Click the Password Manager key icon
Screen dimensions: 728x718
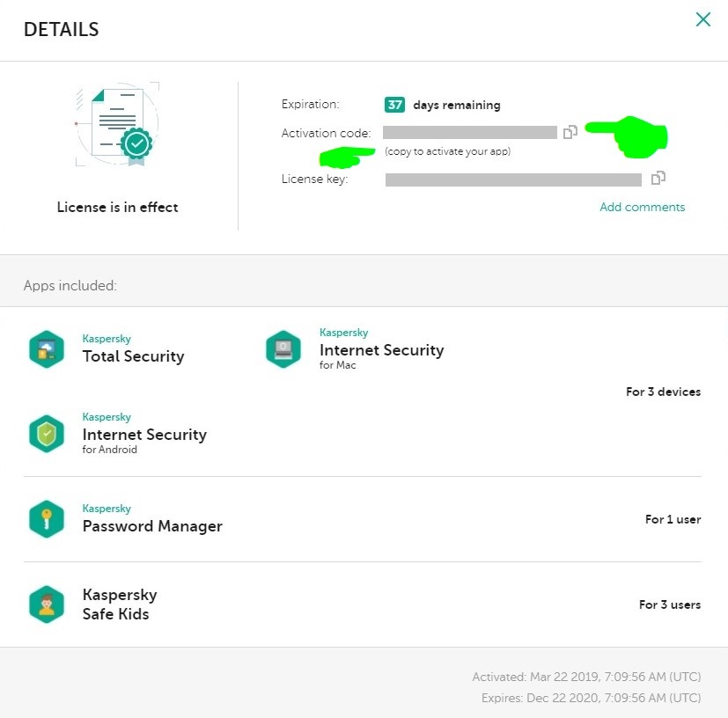coord(46,519)
